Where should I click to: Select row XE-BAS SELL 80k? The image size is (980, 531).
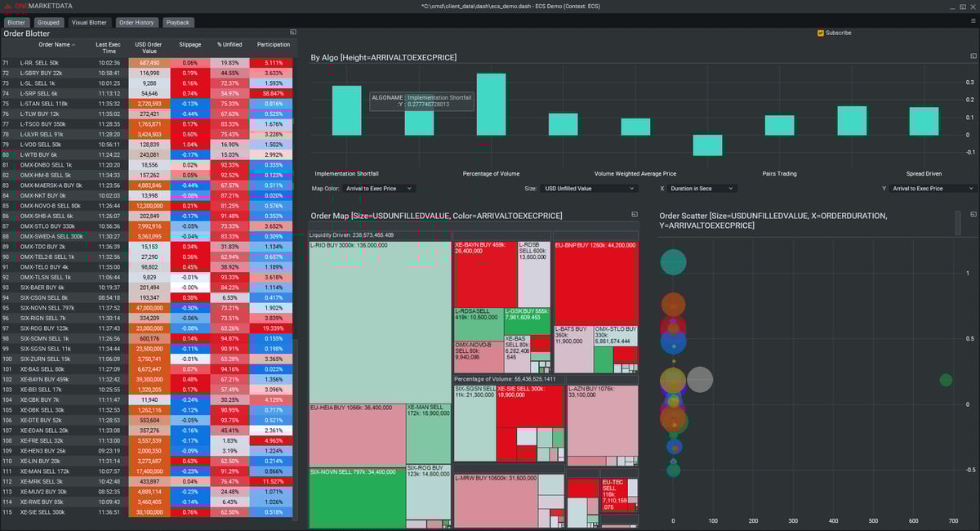point(148,369)
